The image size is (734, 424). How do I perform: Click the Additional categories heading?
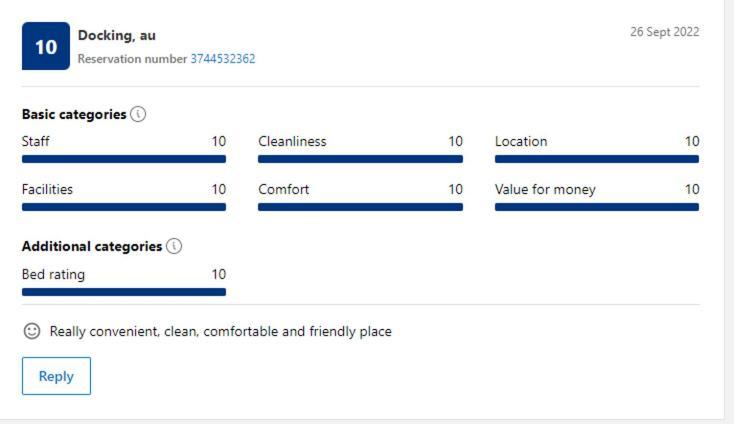pos(92,246)
